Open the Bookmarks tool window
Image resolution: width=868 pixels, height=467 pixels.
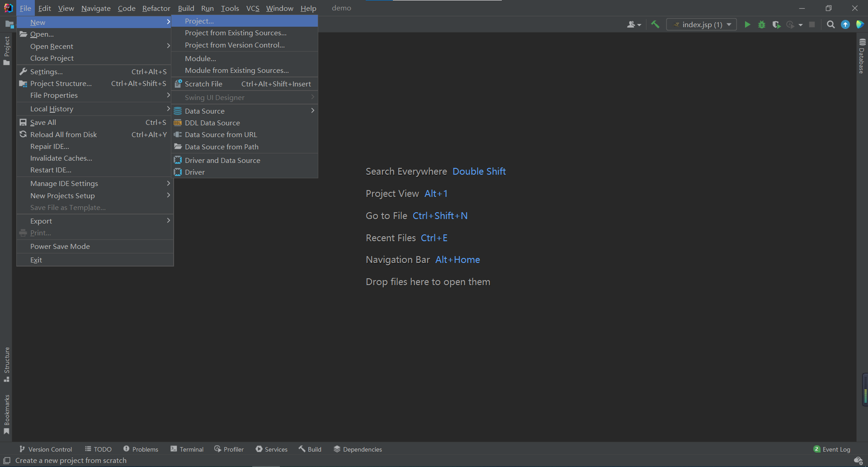(6, 415)
